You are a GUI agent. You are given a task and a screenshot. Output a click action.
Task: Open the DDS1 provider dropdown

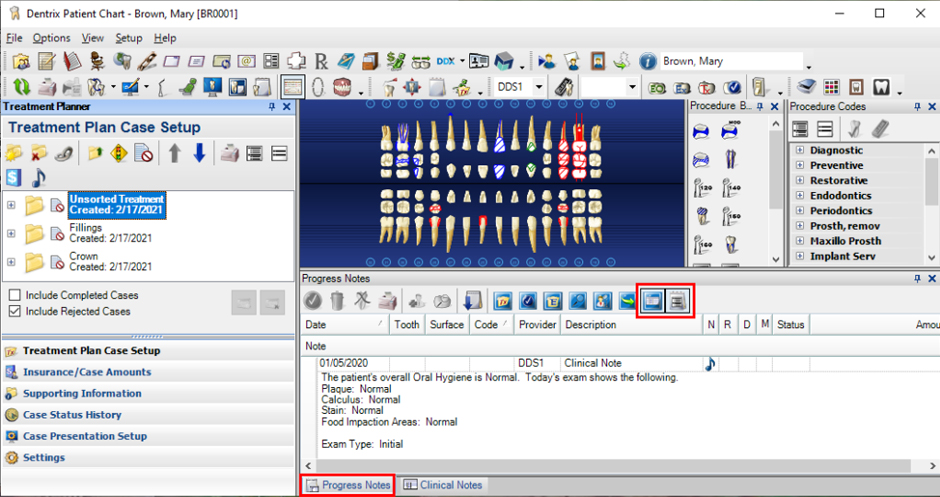pyautogui.click(x=538, y=88)
